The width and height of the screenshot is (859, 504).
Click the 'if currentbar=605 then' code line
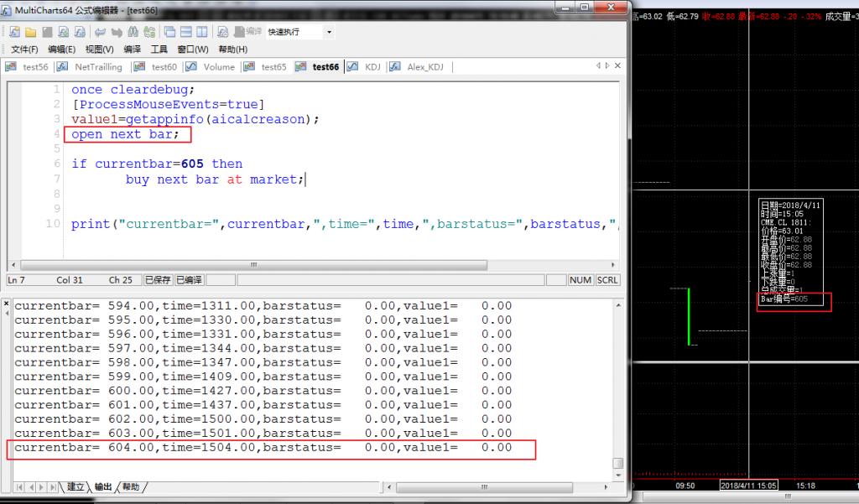point(157,164)
